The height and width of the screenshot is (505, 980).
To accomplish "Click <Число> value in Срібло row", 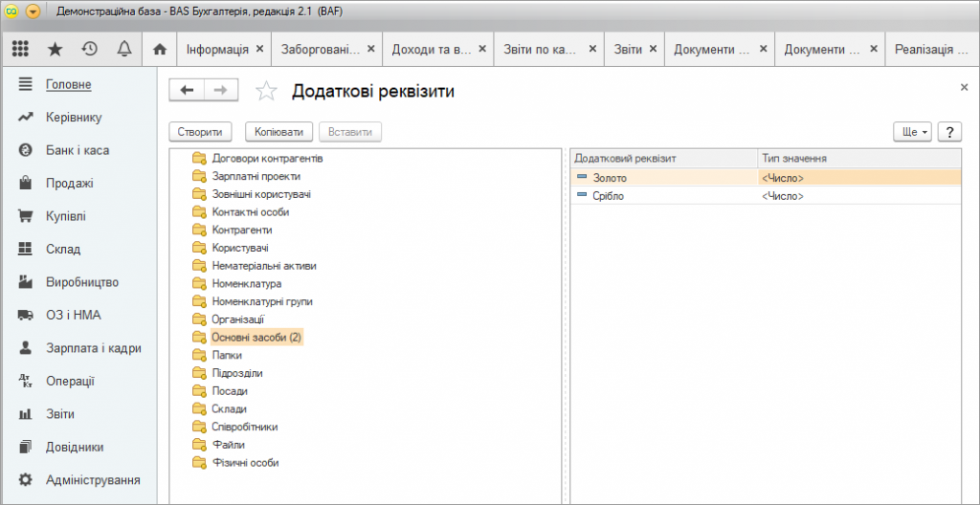I will coord(783,196).
